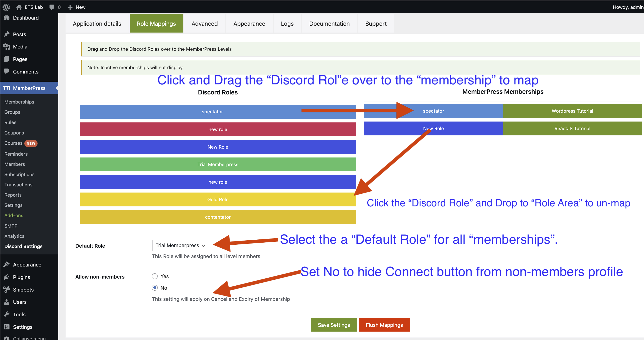Click the Gold Role Discord role bar
This screenshot has width=644, height=340.
pyautogui.click(x=218, y=199)
